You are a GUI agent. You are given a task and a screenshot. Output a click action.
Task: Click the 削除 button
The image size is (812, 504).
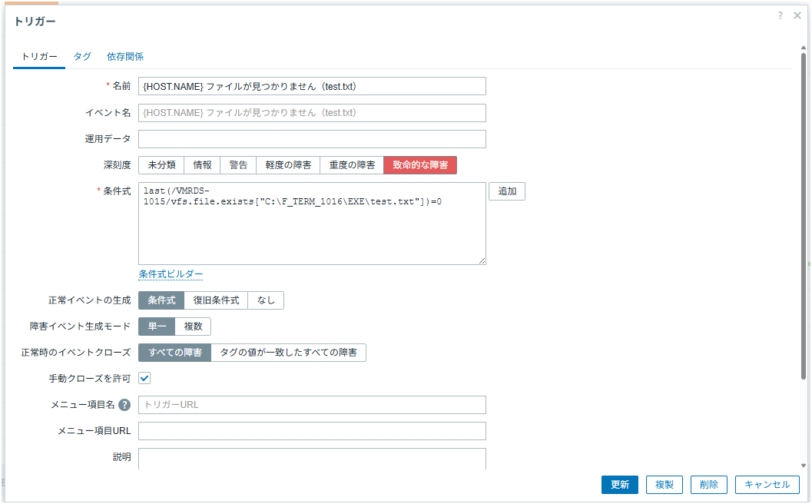coord(709,485)
